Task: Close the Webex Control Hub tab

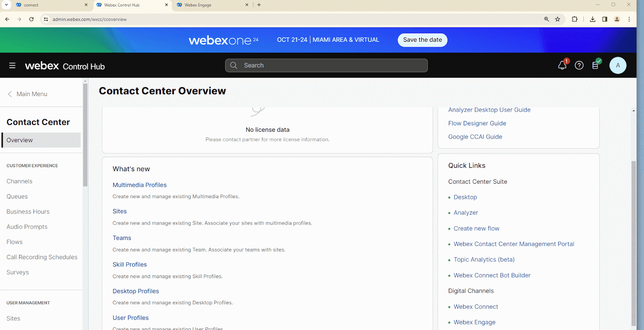Action: [x=167, y=5]
